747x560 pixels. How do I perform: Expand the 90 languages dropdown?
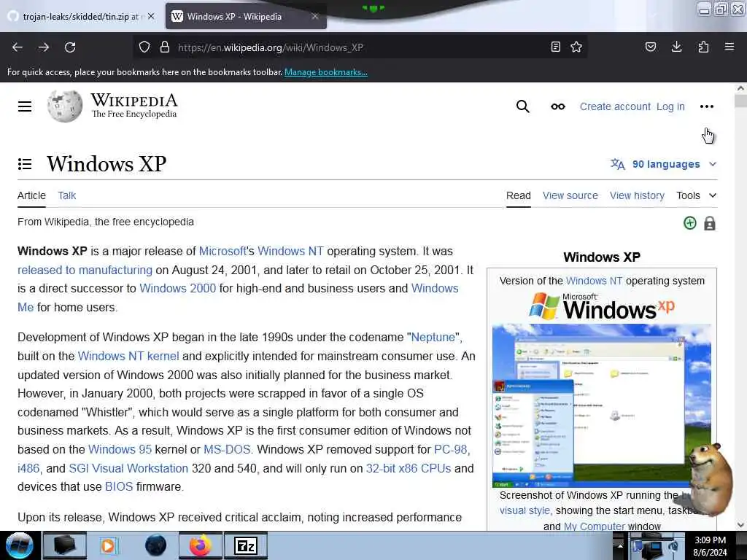pyautogui.click(x=664, y=164)
